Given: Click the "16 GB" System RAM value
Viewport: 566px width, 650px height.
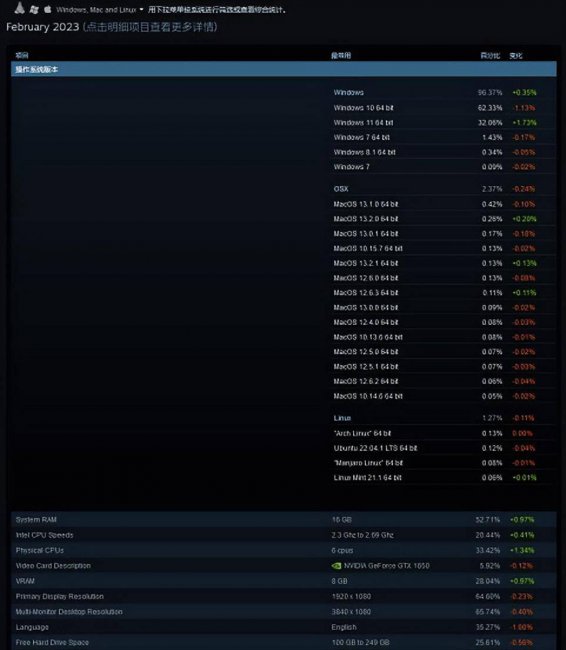Looking at the screenshot, I should [342, 520].
